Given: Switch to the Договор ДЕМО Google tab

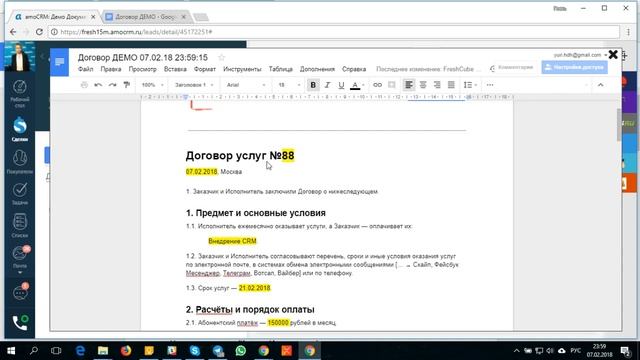Looking at the screenshot, I should pyautogui.click(x=145, y=17).
